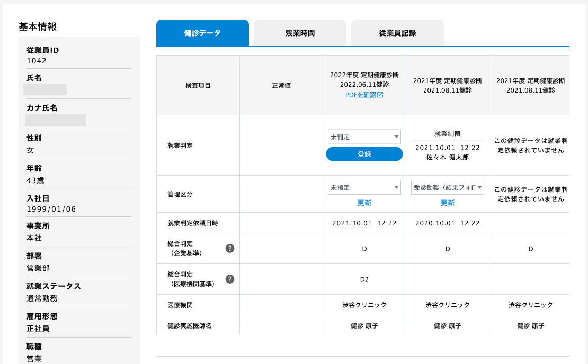Screen dimensions: 588x364
Task: Open the 未指定 管理区分 dropdown
Action: (364, 187)
